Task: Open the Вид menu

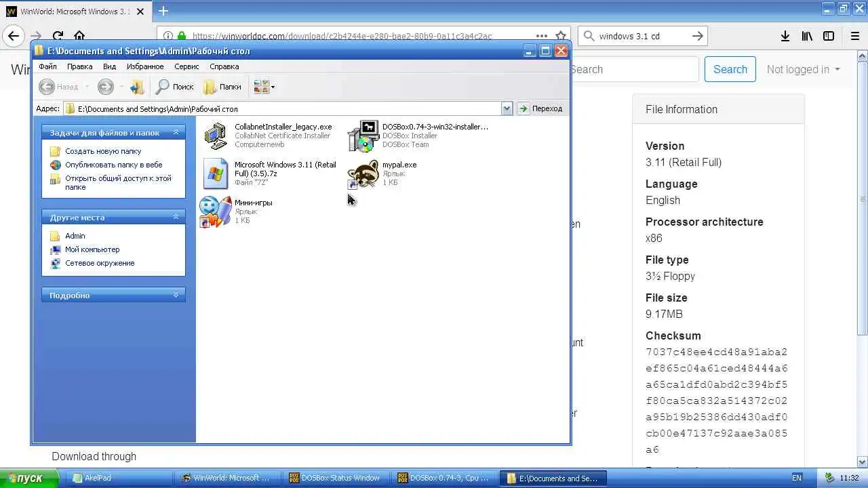Action: tap(109, 66)
